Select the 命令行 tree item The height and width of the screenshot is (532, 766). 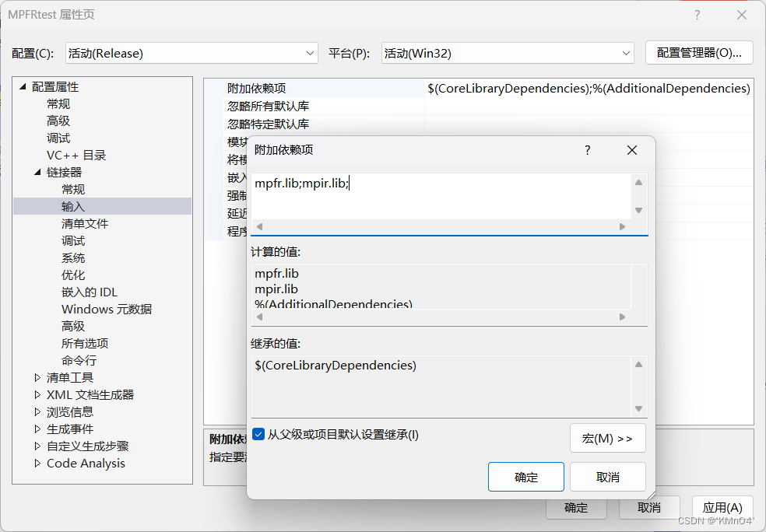pyautogui.click(x=77, y=360)
